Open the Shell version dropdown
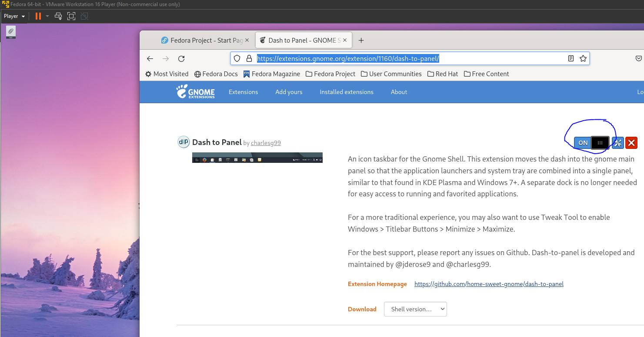Viewport: 644px width, 337px height. [x=415, y=309]
